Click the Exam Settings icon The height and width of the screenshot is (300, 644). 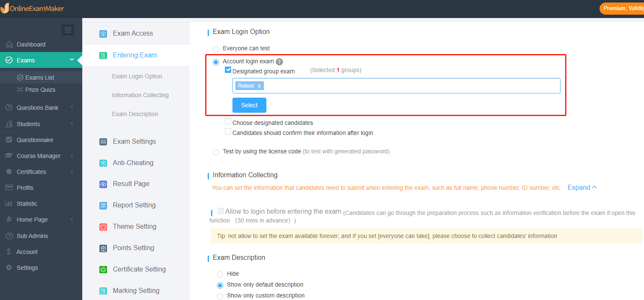click(103, 142)
